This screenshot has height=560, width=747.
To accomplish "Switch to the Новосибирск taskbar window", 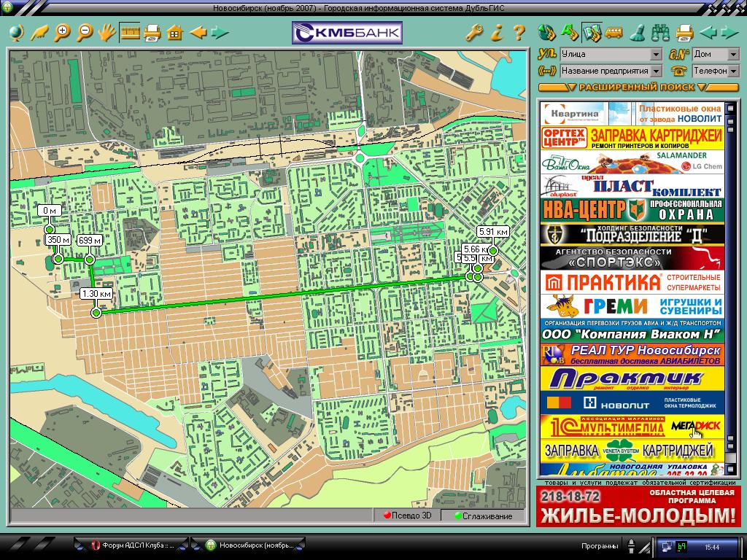I will tap(249, 545).
